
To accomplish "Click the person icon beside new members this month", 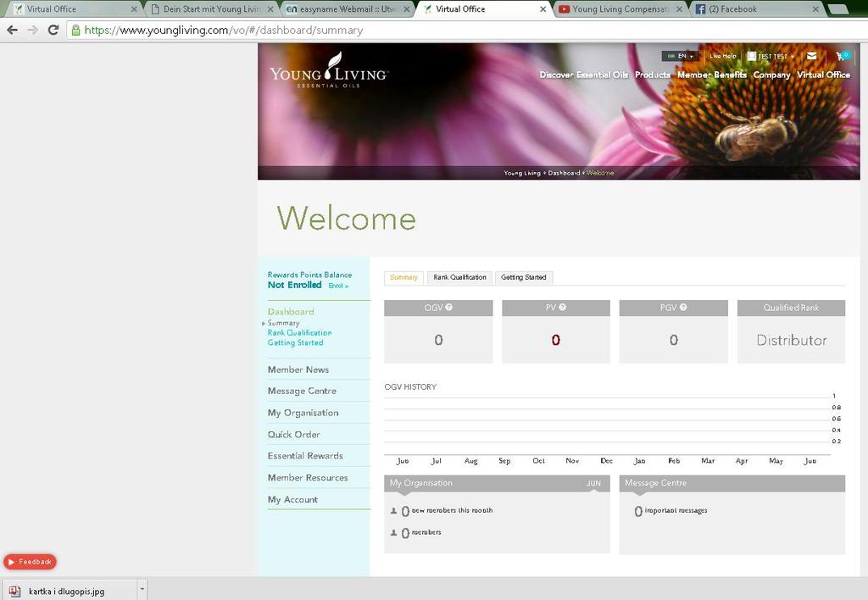I will pos(393,511).
